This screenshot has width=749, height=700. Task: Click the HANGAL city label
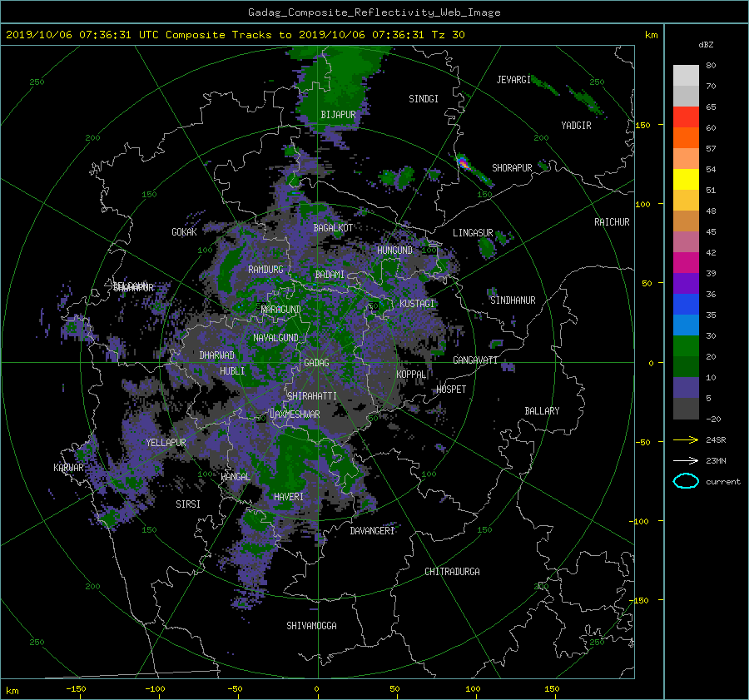[x=235, y=477]
